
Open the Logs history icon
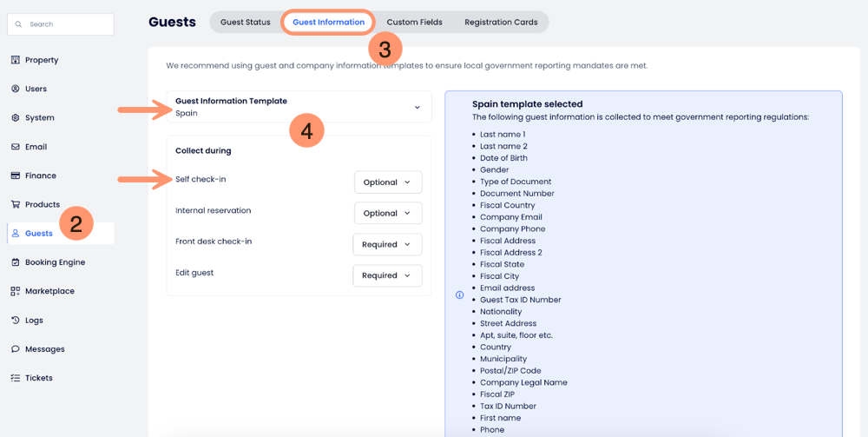point(16,321)
